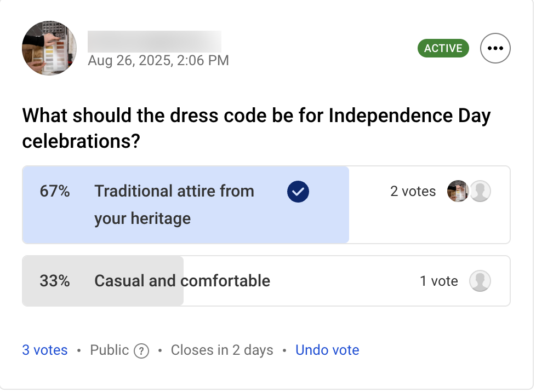This screenshot has width=536, height=392.
Task: Click the blurred author name
Action: [x=154, y=42]
